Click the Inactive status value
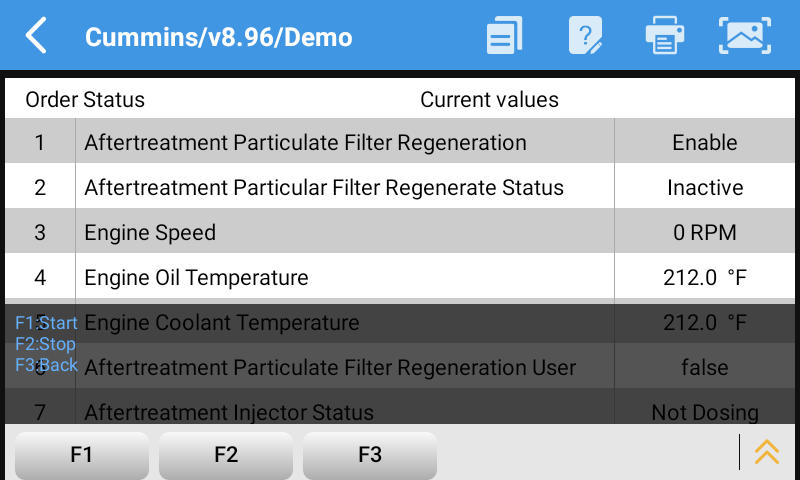Image resolution: width=800 pixels, height=480 pixels. pos(705,188)
